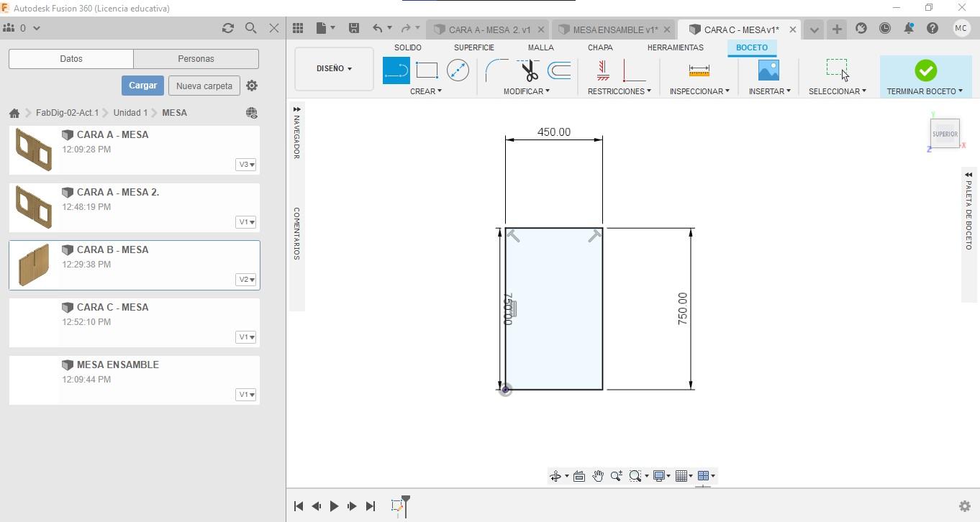Search in the data panel
Viewport: 980px width, 522px height.
point(251,28)
